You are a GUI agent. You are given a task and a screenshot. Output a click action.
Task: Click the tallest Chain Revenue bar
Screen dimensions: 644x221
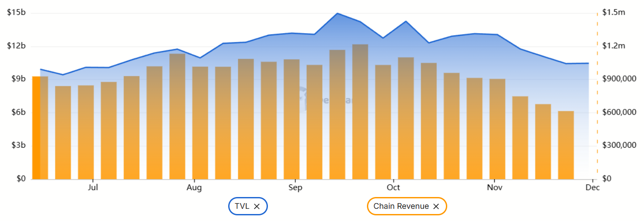point(360,112)
